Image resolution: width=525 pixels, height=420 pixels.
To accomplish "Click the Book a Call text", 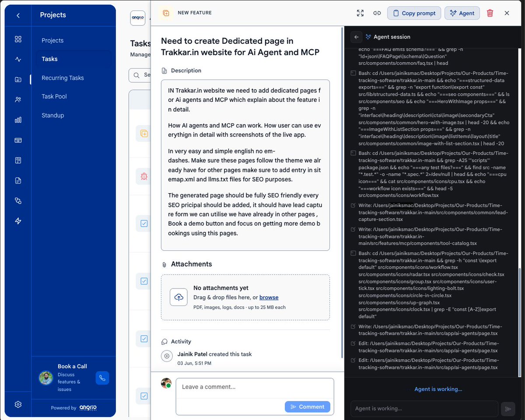I will coord(72,366).
